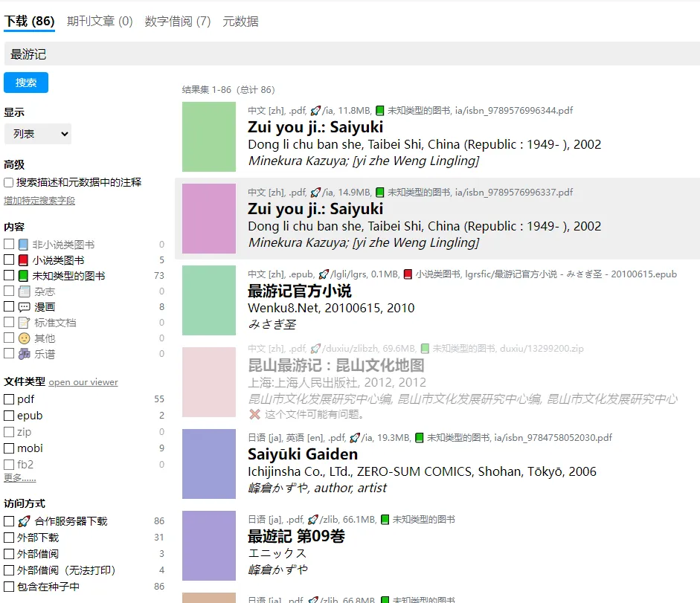Click author text みさぎ圣
This screenshot has width=700, height=603.
coord(272,324)
